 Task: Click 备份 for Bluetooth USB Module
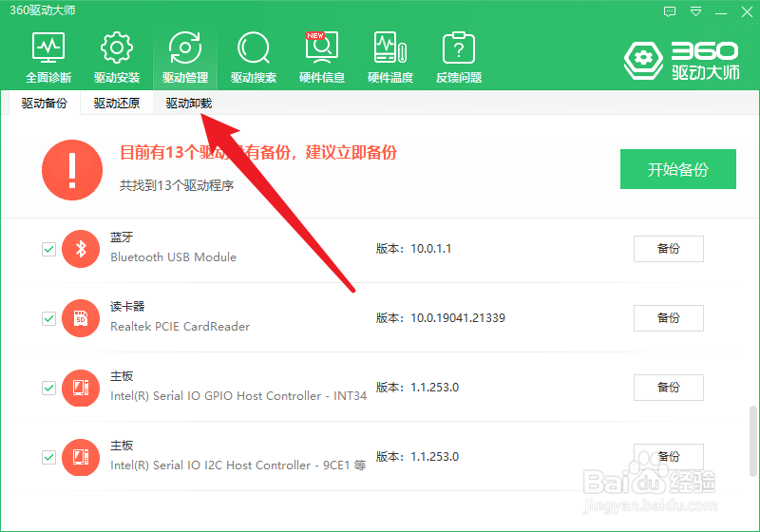[669, 249]
